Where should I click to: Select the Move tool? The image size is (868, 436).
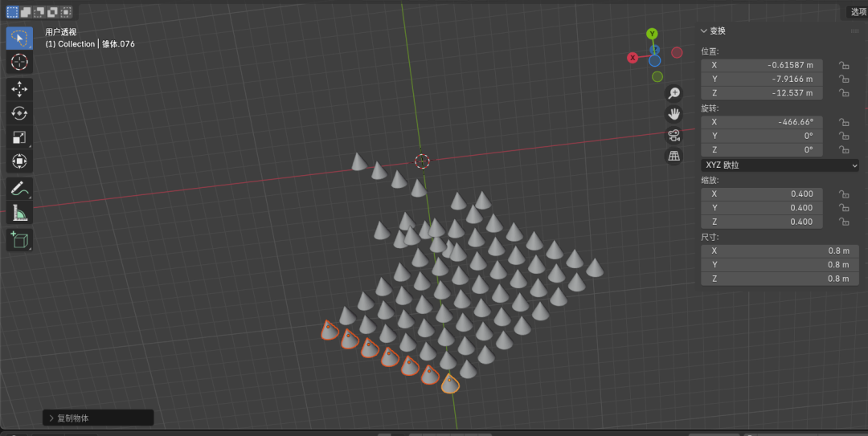pos(19,89)
